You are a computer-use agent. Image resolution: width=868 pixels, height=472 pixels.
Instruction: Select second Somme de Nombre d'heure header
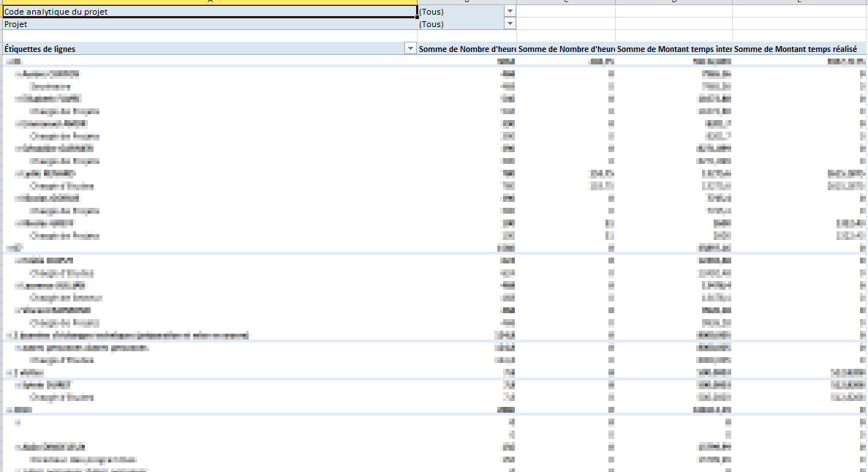point(566,49)
